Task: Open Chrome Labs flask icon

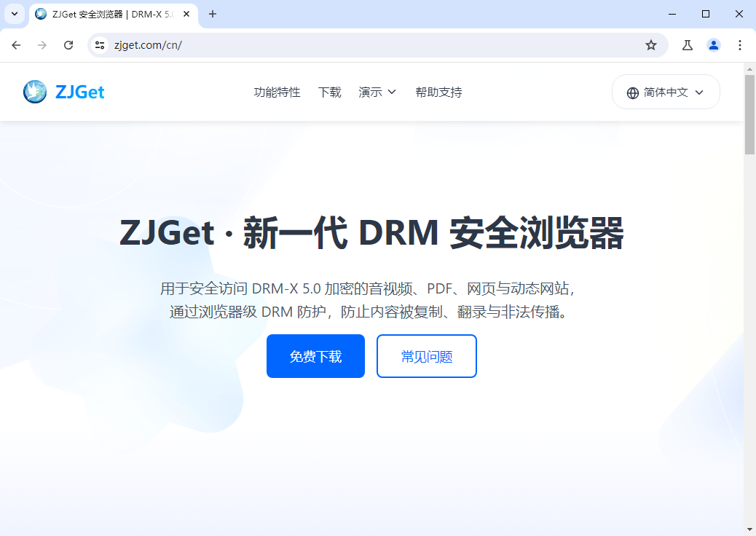Action: click(x=688, y=45)
